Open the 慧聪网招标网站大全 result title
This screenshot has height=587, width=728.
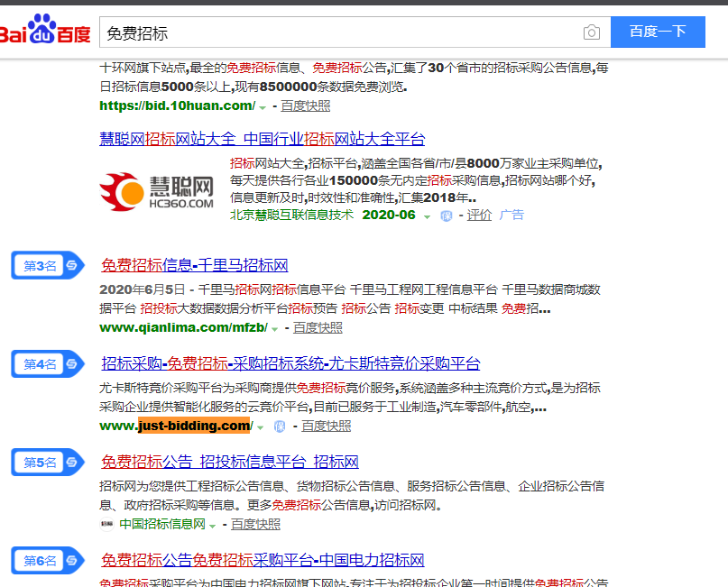(x=263, y=139)
